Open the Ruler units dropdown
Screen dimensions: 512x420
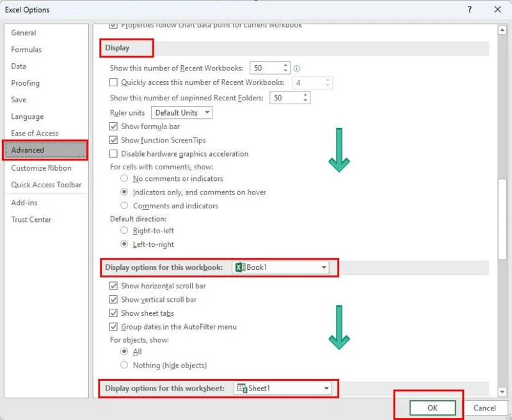pos(182,113)
